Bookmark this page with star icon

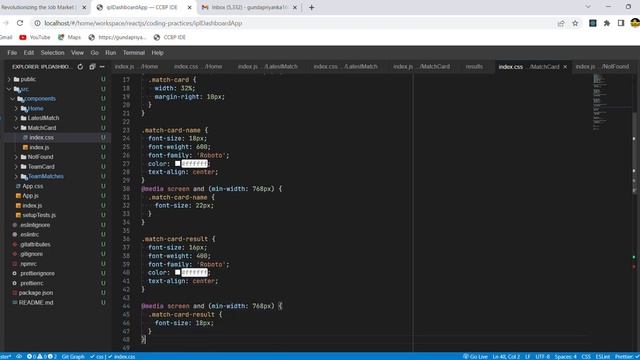(x=575, y=23)
